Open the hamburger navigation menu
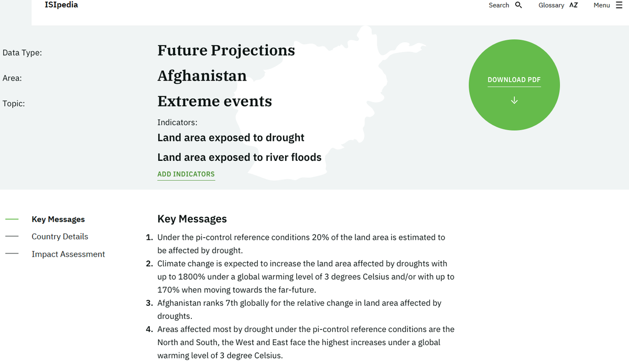This screenshot has height=364, width=629. pos(619,5)
